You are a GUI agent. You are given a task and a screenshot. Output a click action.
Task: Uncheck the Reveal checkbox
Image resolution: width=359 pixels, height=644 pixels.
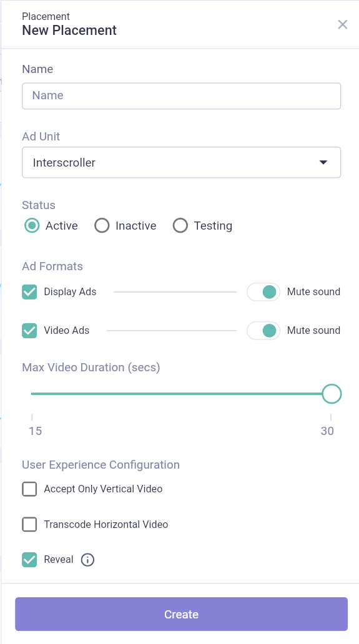29,559
